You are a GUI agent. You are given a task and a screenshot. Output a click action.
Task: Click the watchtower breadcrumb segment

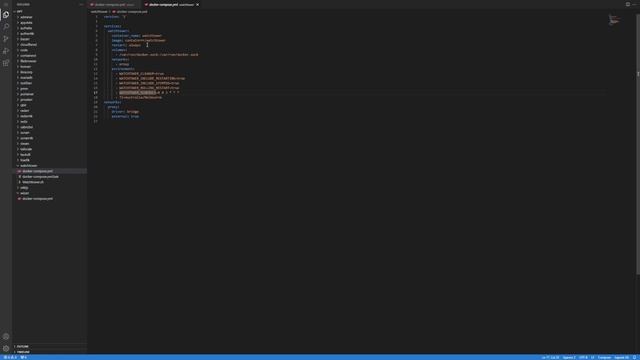pyautogui.click(x=99, y=12)
